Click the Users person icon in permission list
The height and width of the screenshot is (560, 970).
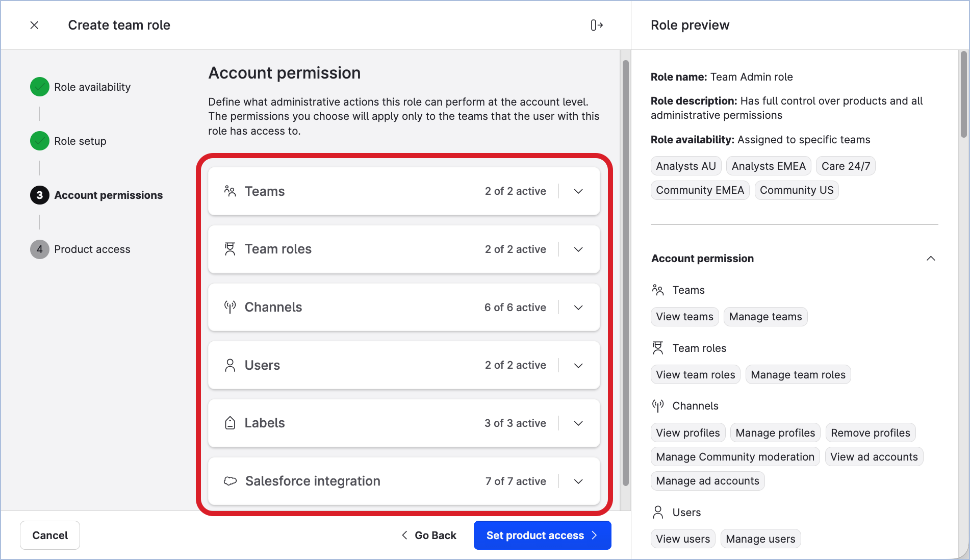230,365
